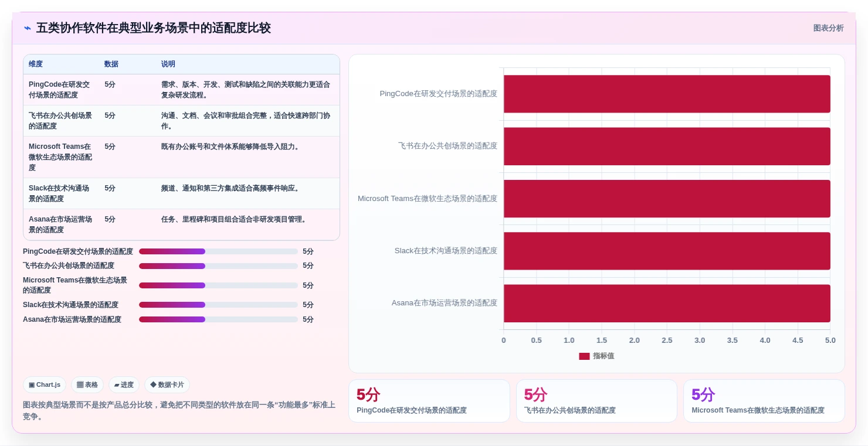Image resolution: width=868 pixels, height=446 pixels.
Task: Click table cell Microsoft Teams在微软生态场景的适配度
Action: coord(61,157)
